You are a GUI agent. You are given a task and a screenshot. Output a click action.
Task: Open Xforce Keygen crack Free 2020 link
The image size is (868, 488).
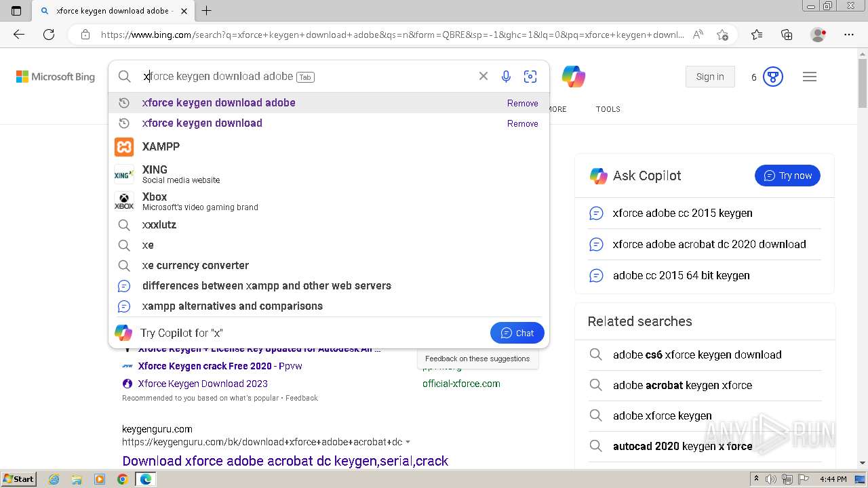coord(220,366)
